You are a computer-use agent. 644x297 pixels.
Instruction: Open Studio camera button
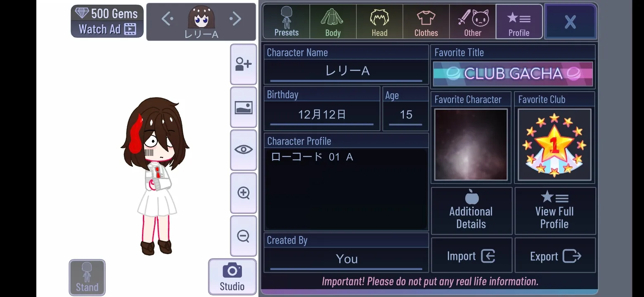pos(232,277)
